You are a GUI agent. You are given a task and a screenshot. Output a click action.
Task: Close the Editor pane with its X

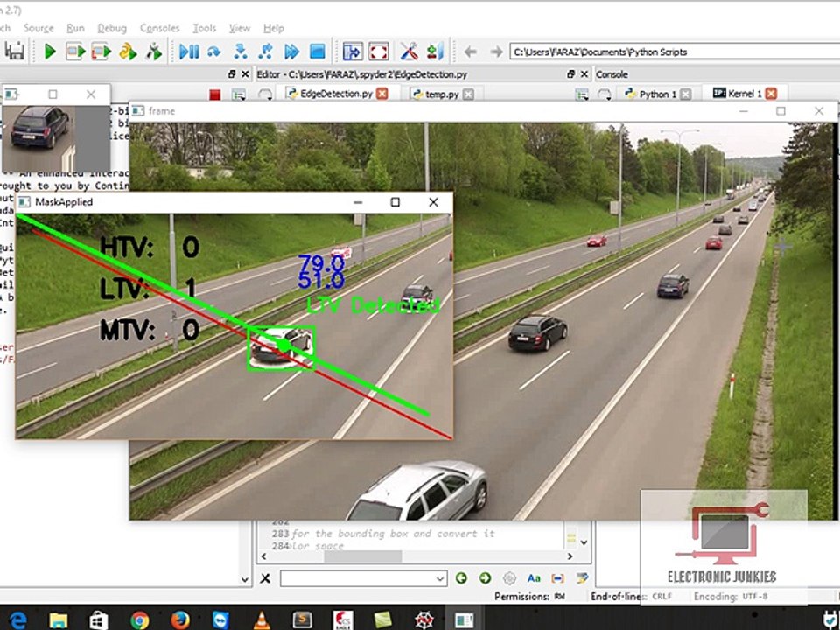pos(584,73)
